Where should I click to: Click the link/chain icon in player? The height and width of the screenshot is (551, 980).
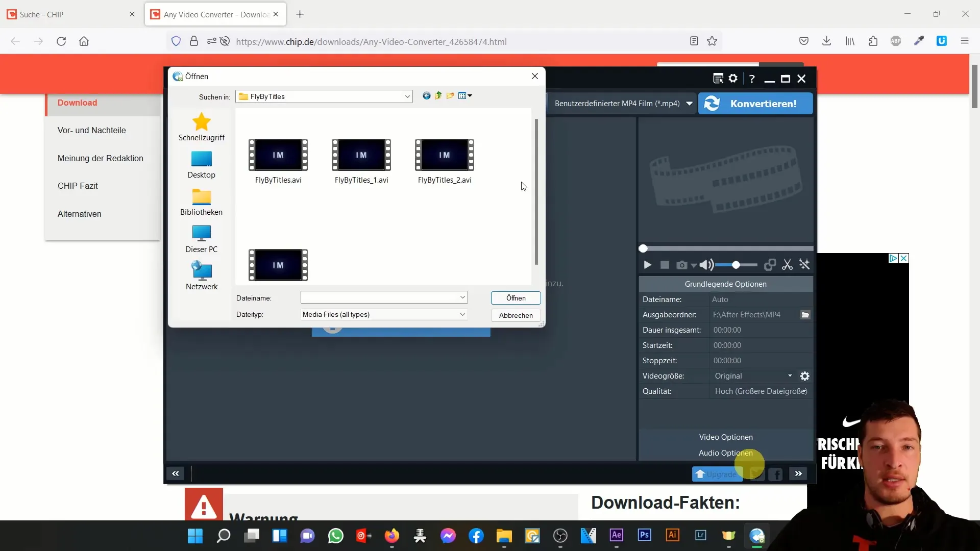coord(770,264)
